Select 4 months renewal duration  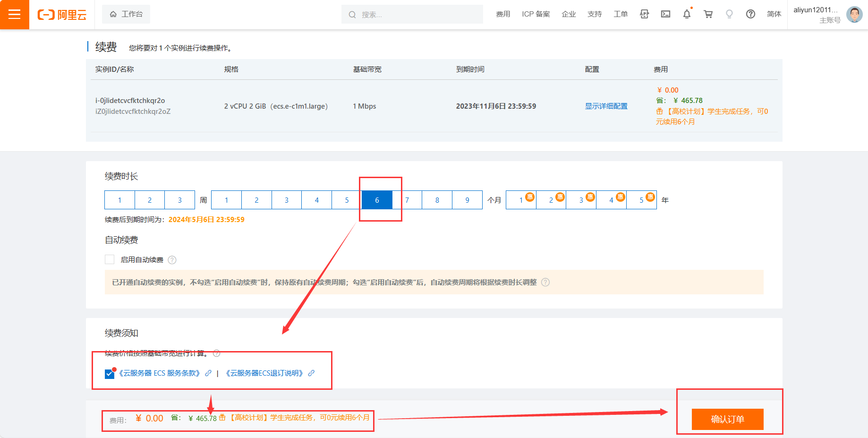(316, 200)
